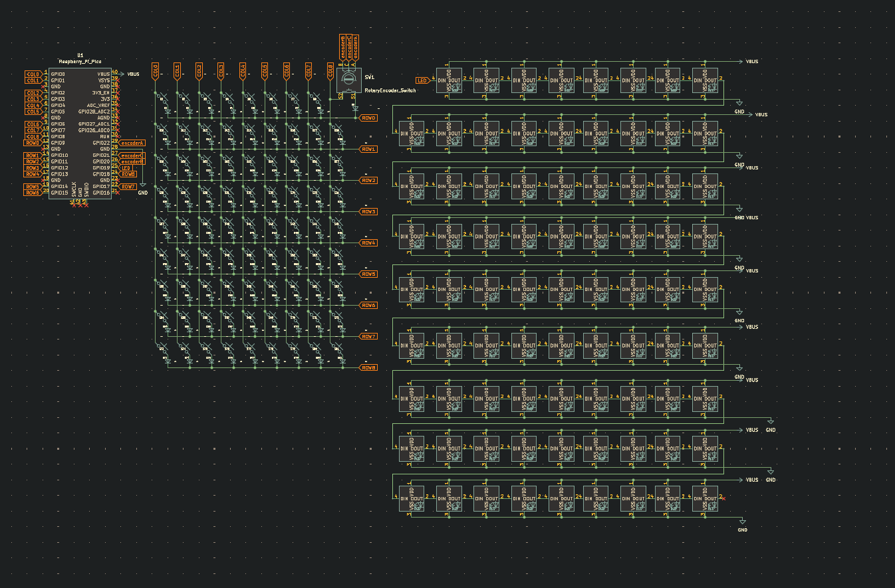895x588 pixels.
Task: Select ROW6 label right of the switch matrix
Action: (368, 305)
